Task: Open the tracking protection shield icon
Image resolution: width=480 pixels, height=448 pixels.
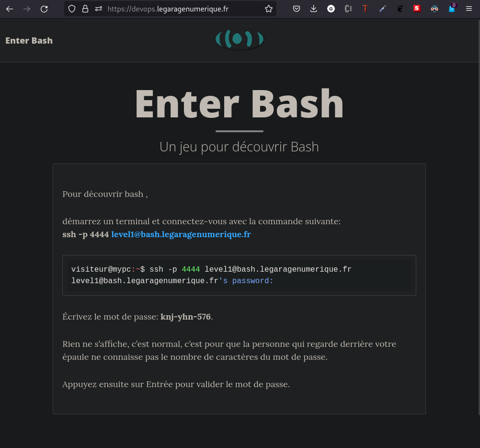Action: pyautogui.click(x=72, y=9)
